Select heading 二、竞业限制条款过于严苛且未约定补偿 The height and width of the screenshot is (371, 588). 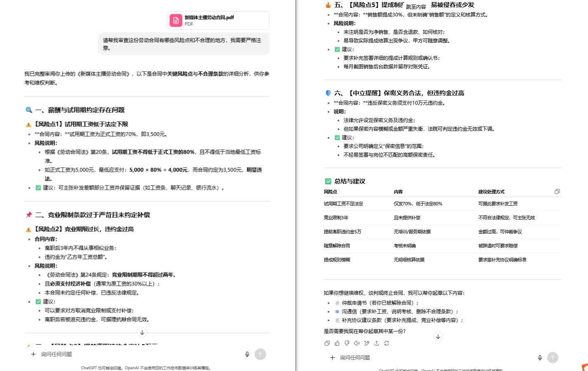click(93, 215)
